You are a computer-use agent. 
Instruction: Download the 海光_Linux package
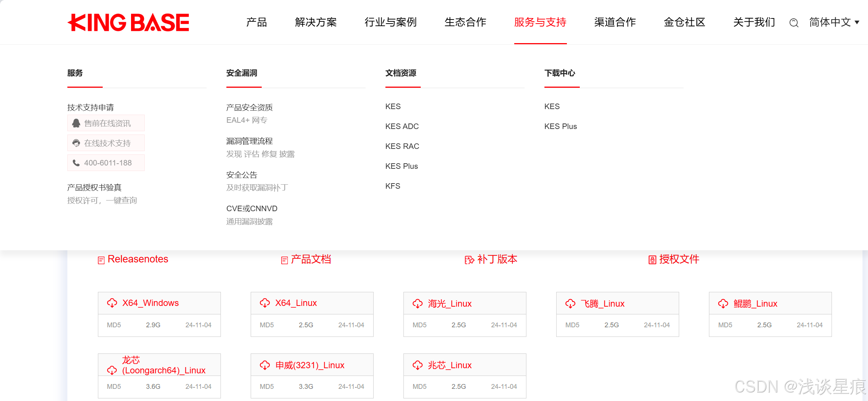click(450, 304)
